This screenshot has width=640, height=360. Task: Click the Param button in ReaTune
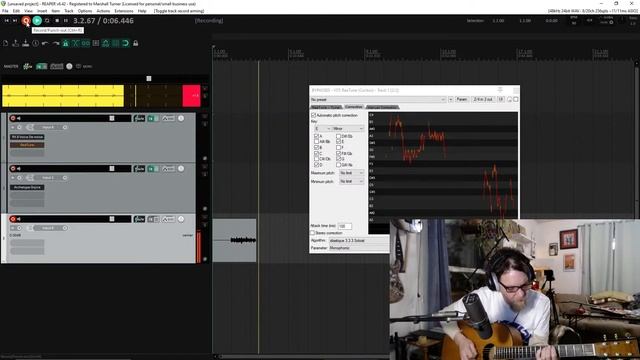pos(462,99)
